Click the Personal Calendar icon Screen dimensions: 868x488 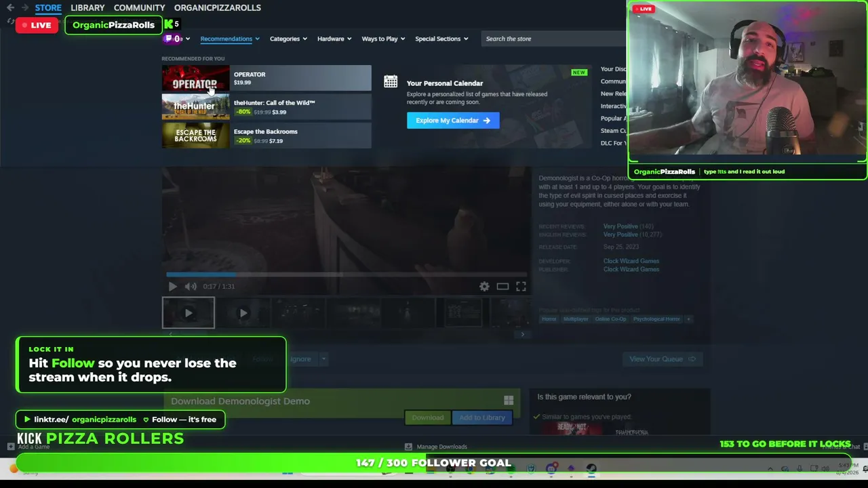click(x=391, y=81)
